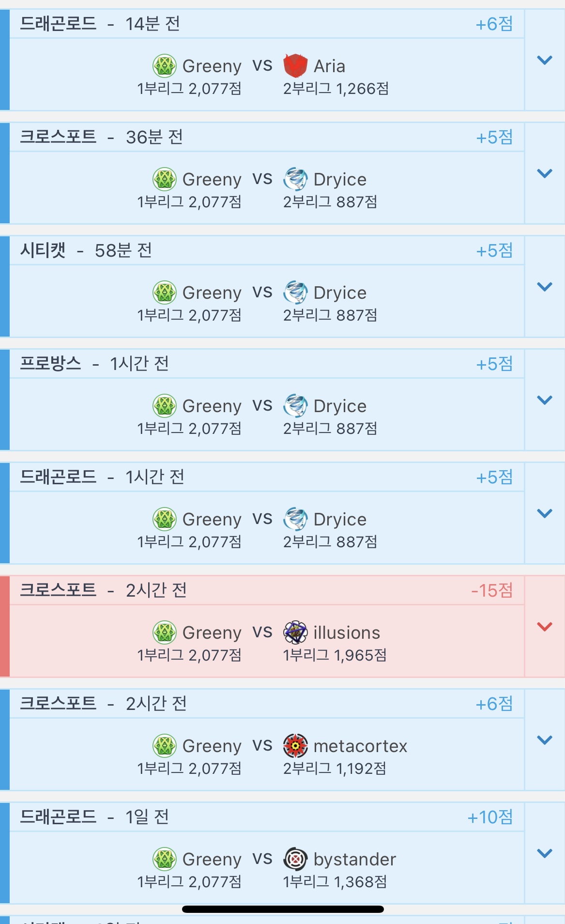Open the Aria player name link
The image size is (565, 924).
329,66
